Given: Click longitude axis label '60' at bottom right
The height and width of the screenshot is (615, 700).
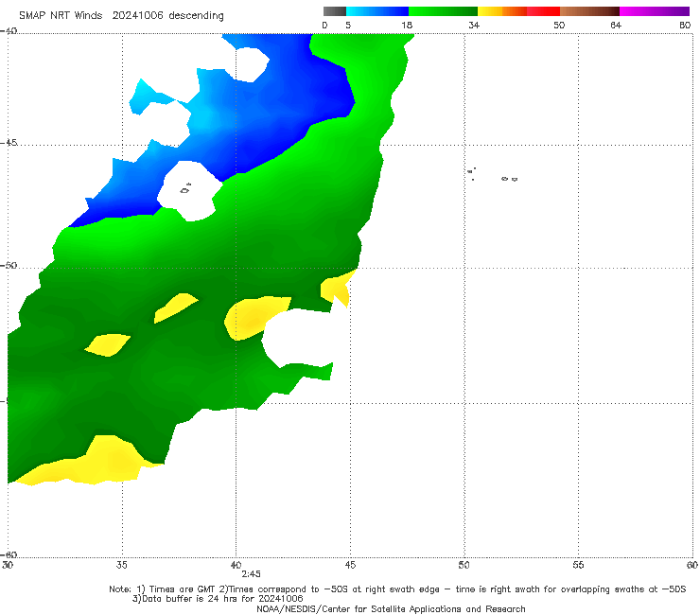Looking at the screenshot, I should click(x=692, y=565).
